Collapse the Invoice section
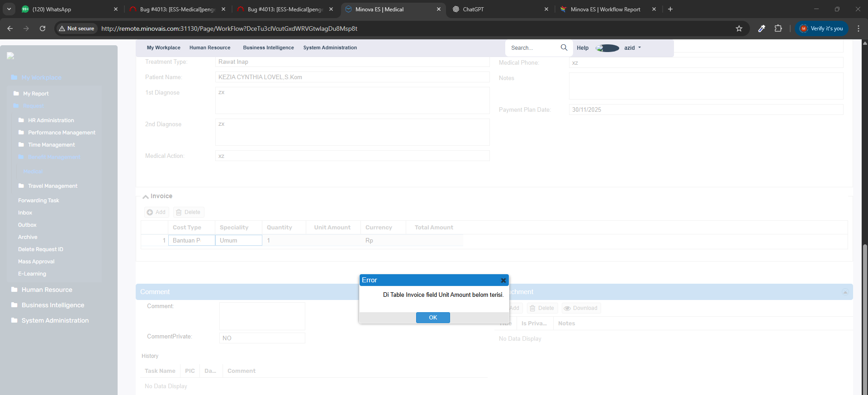Image resolution: width=868 pixels, height=395 pixels. 146,196
